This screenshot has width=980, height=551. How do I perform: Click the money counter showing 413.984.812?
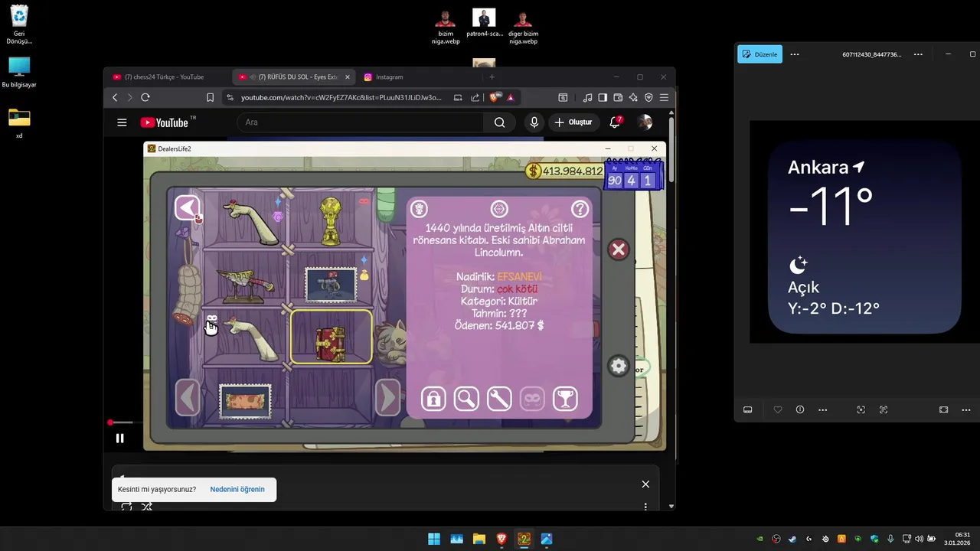[x=565, y=171]
